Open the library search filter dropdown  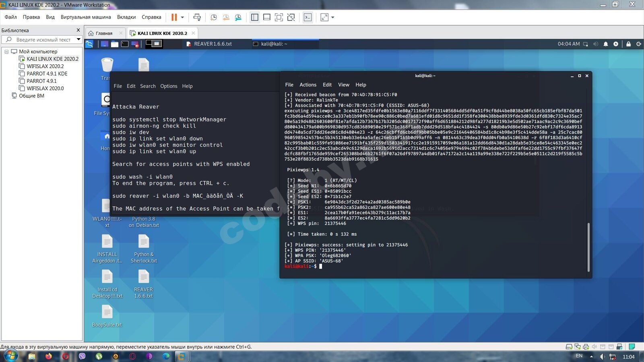click(x=78, y=39)
